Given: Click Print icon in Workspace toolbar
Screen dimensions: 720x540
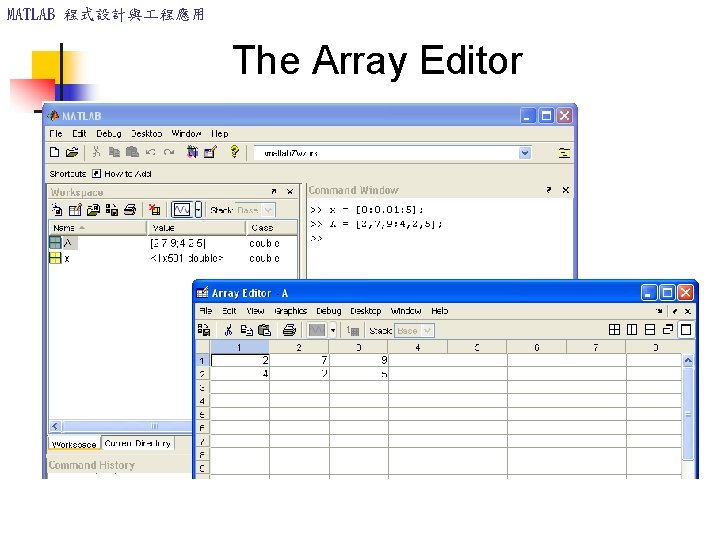Looking at the screenshot, I should tap(130, 210).
